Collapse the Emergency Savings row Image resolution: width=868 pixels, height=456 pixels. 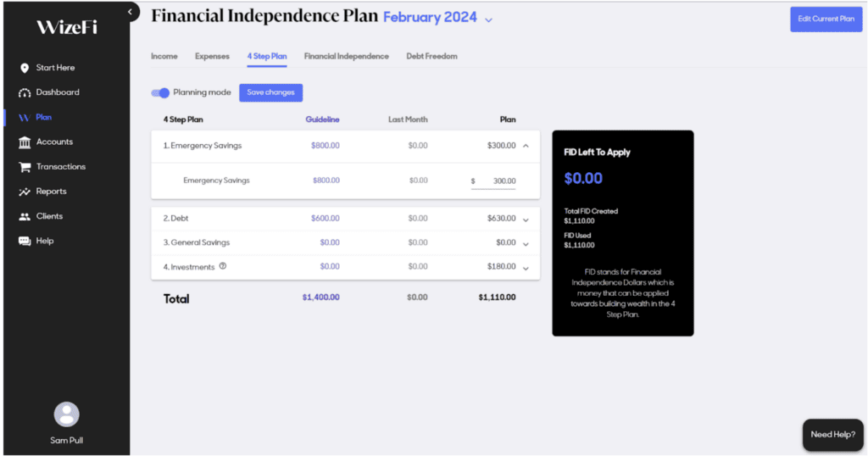tap(526, 146)
